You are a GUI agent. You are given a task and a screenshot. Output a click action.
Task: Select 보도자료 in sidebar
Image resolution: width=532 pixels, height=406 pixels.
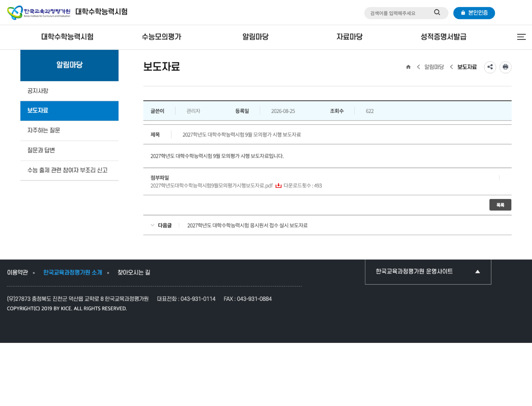[x=69, y=111]
